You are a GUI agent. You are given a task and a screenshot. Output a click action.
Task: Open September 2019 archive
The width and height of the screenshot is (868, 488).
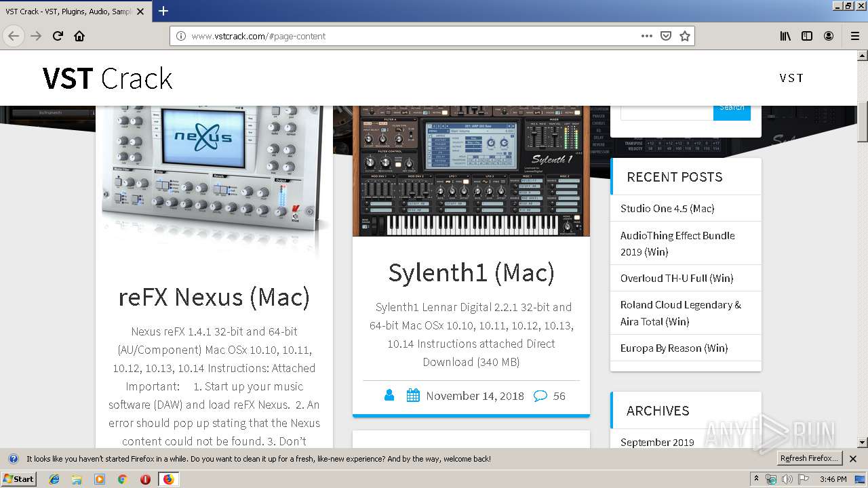click(x=657, y=442)
